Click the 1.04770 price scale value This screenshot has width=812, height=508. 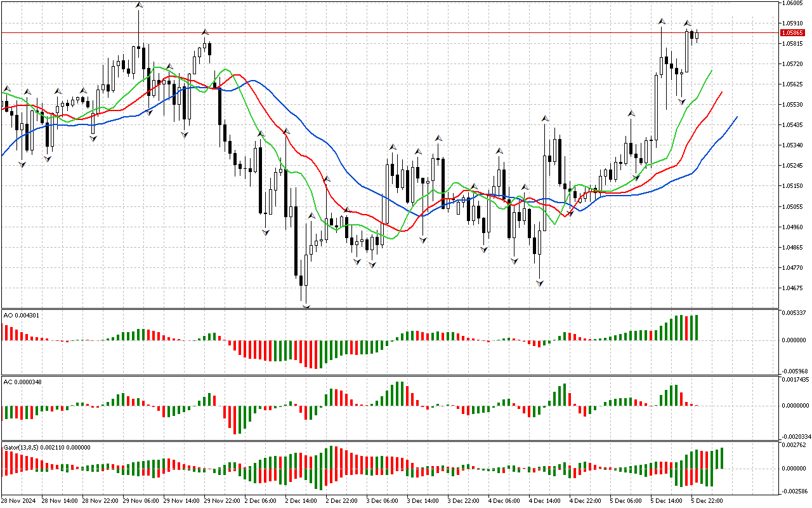pos(793,268)
